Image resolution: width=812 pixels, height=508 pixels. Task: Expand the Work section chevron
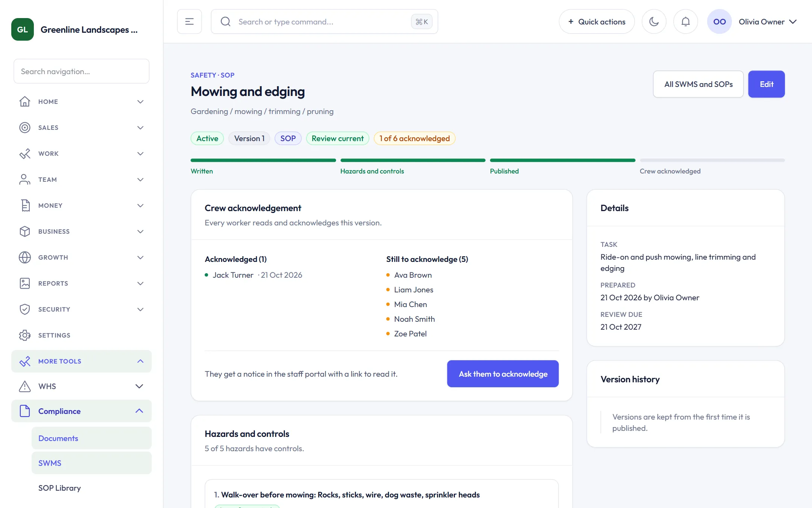pos(140,154)
